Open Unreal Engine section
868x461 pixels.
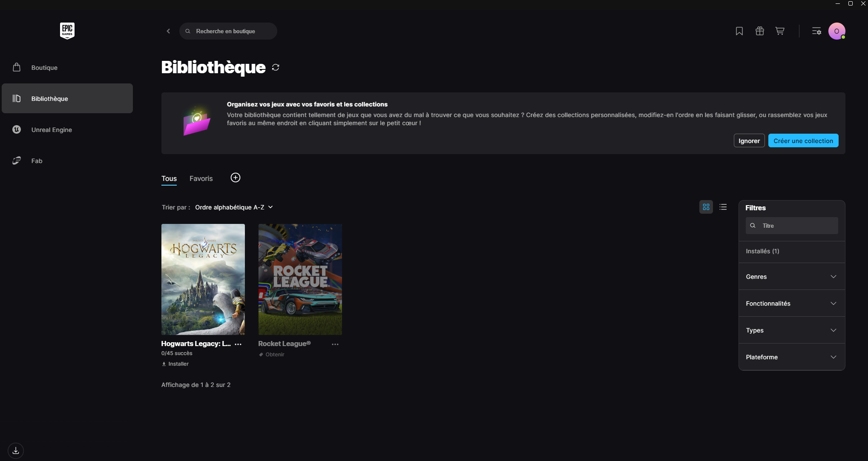coord(67,129)
